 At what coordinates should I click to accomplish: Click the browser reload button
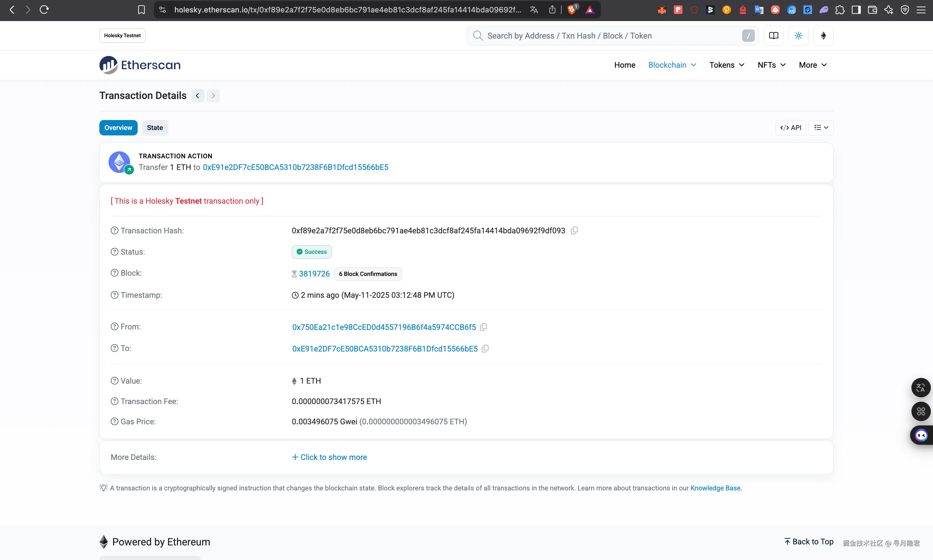click(x=44, y=9)
